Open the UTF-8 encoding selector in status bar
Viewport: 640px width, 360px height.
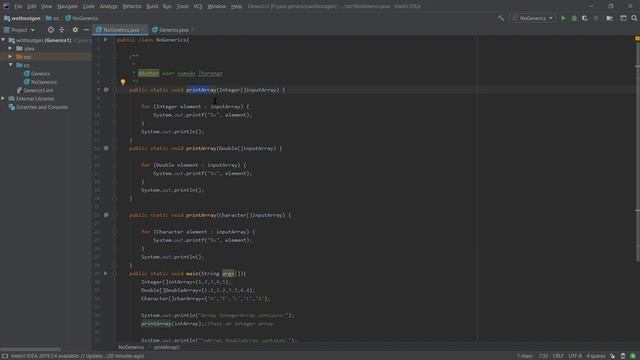575,356
